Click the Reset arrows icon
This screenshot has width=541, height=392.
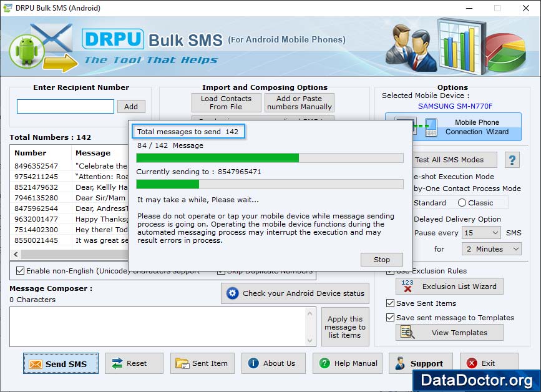coord(117,363)
